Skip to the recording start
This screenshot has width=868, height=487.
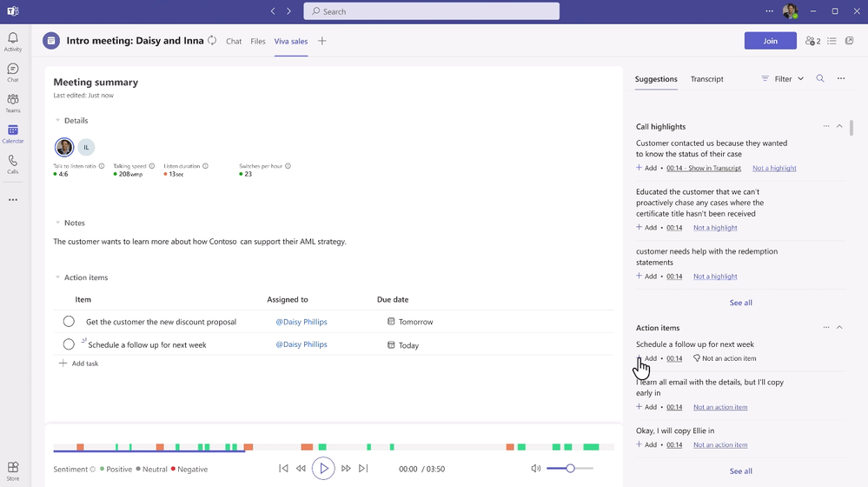tap(283, 468)
